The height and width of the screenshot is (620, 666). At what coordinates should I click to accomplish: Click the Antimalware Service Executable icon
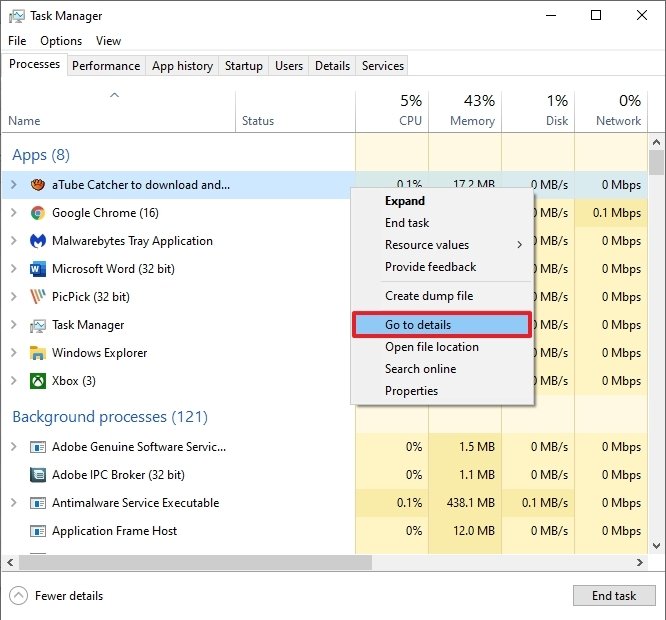coord(38,503)
